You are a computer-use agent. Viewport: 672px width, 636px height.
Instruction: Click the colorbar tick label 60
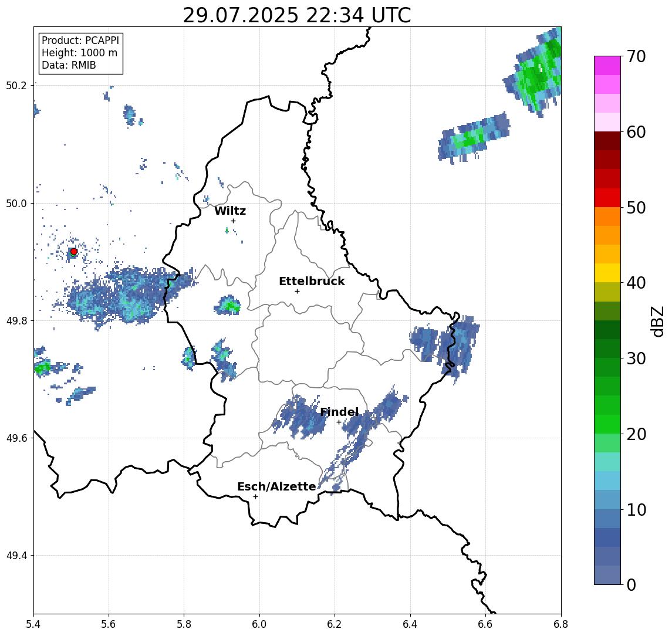(x=636, y=133)
